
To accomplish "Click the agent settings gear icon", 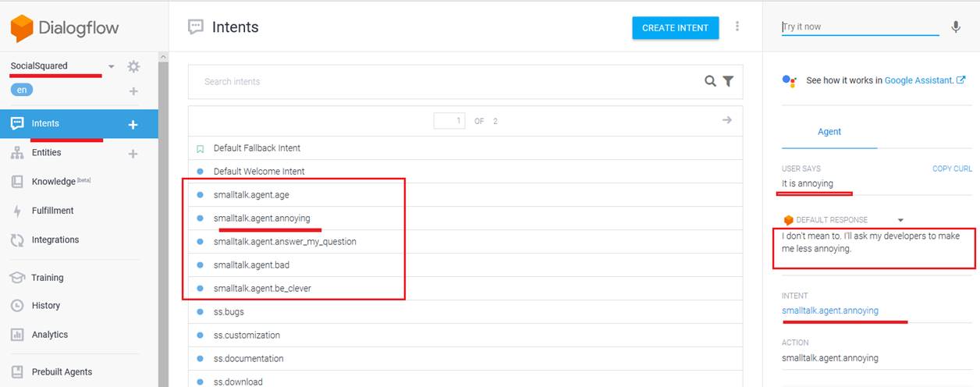I will [133, 66].
